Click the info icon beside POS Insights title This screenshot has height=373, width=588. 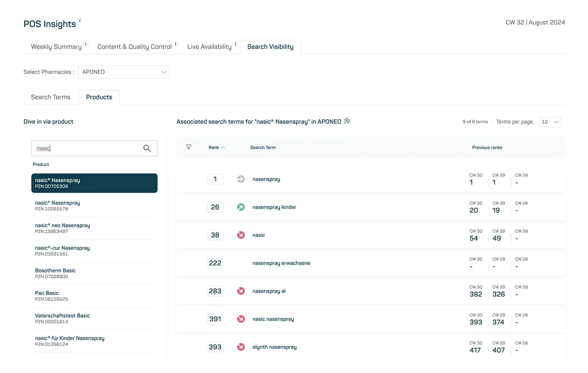[x=80, y=21]
